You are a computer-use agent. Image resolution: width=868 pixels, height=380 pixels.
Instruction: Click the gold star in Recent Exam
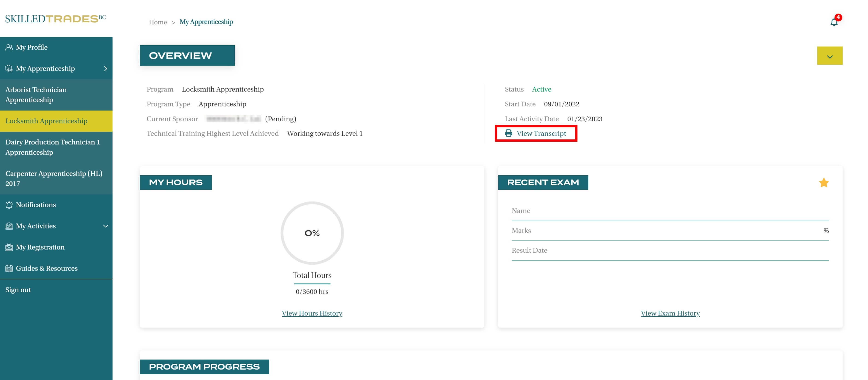[824, 182]
